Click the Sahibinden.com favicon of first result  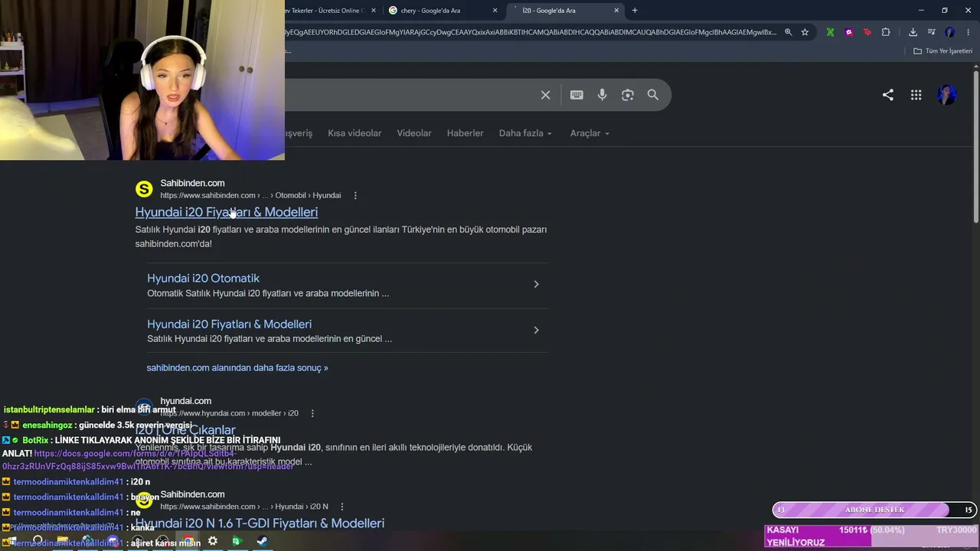coord(144,189)
